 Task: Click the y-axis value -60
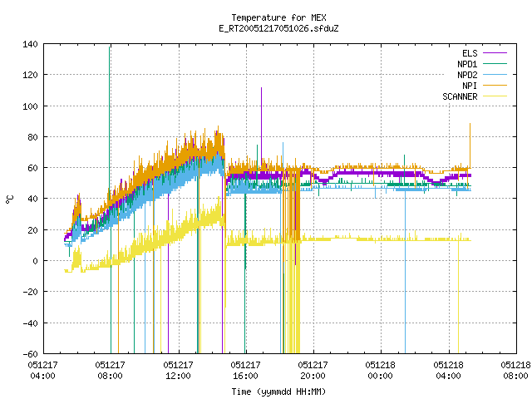(x=30, y=354)
